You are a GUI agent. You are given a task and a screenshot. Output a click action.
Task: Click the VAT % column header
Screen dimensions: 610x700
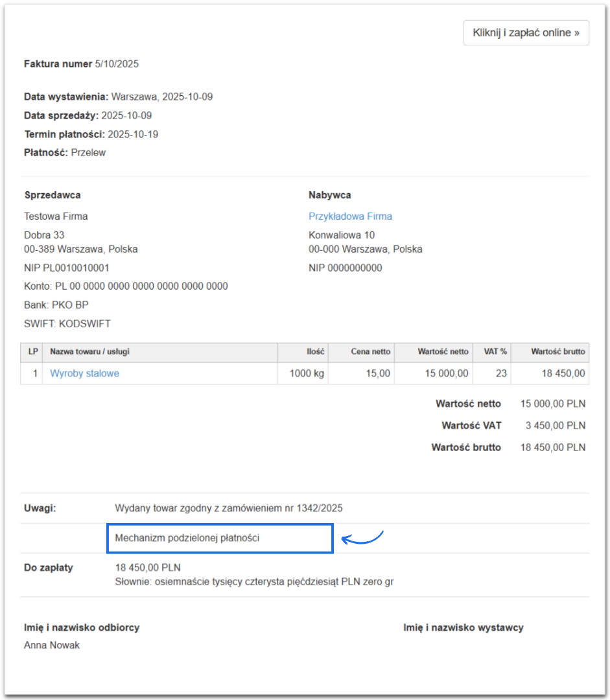click(496, 352)
